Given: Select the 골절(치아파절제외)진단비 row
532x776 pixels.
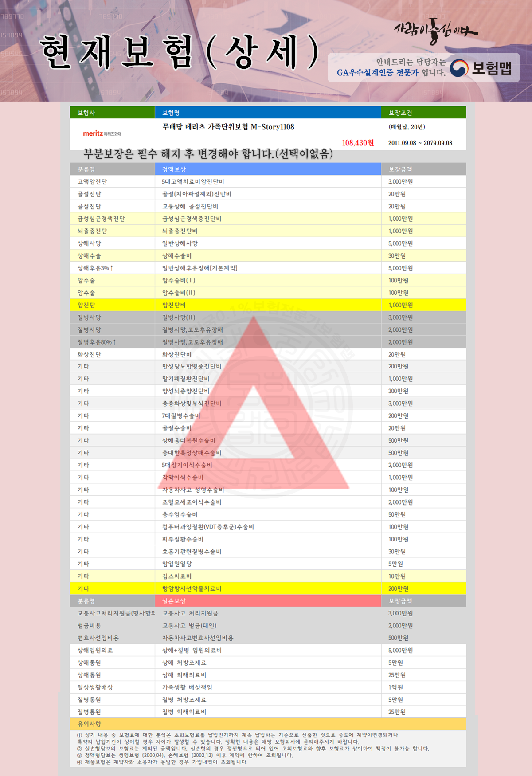Looking at the screenshot, I should (x=268, y=194).
